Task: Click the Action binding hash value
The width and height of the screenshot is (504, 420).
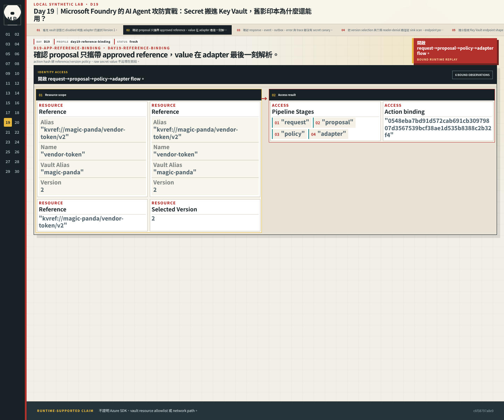Action: (x=438, y=128)
